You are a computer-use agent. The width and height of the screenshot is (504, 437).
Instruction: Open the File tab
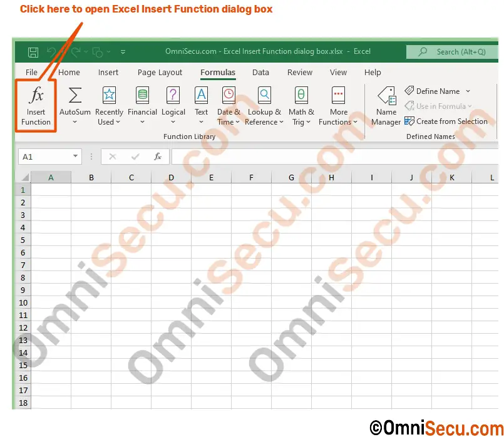[x=31, y=72]
